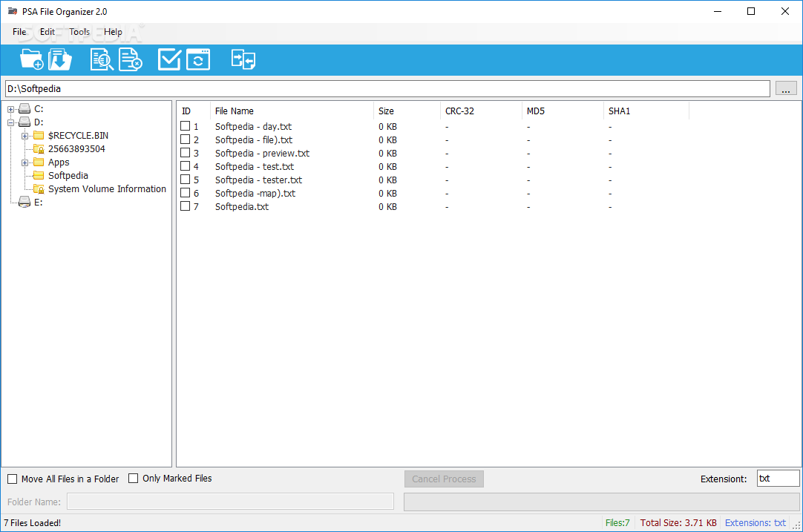
Task: Click the ID column header
Action: coord(194,111)
